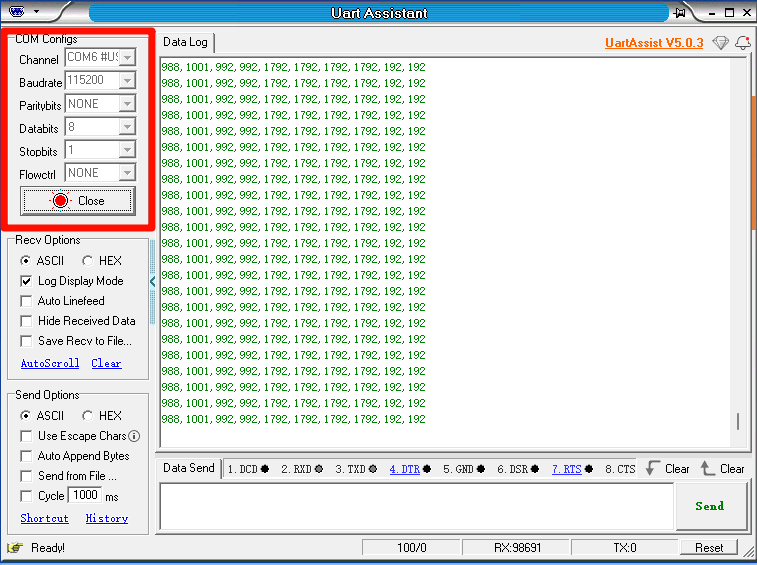This screenshot has width=757, height=565.
Task: Enable Send from File checkbox
Action: click(26, 476)
